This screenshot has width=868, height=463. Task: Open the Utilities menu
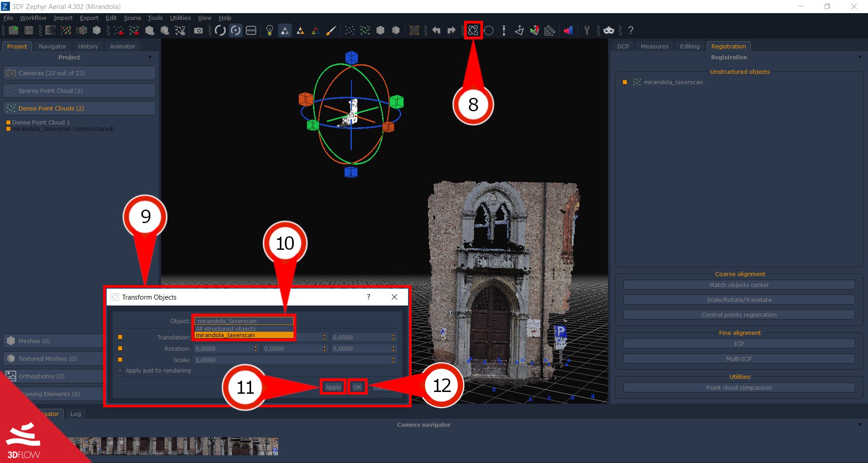click(x=180, y=18)
